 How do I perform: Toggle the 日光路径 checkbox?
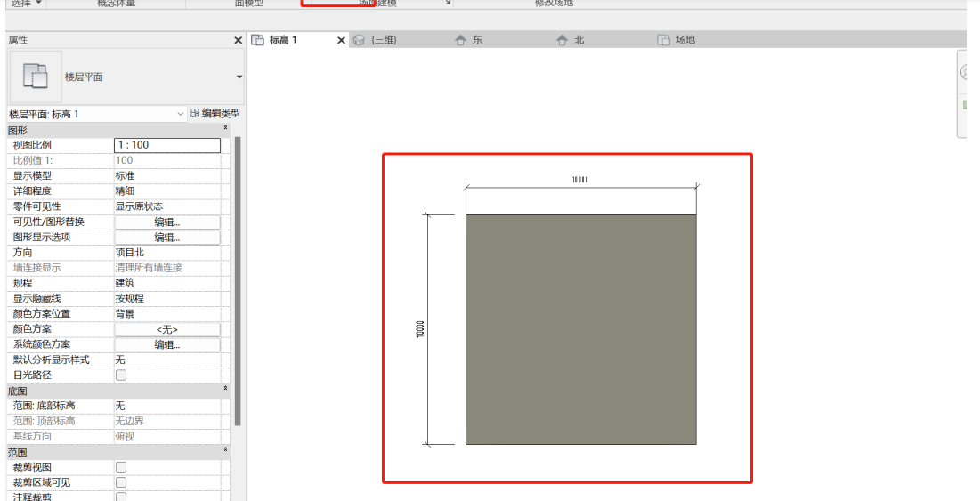121,376
